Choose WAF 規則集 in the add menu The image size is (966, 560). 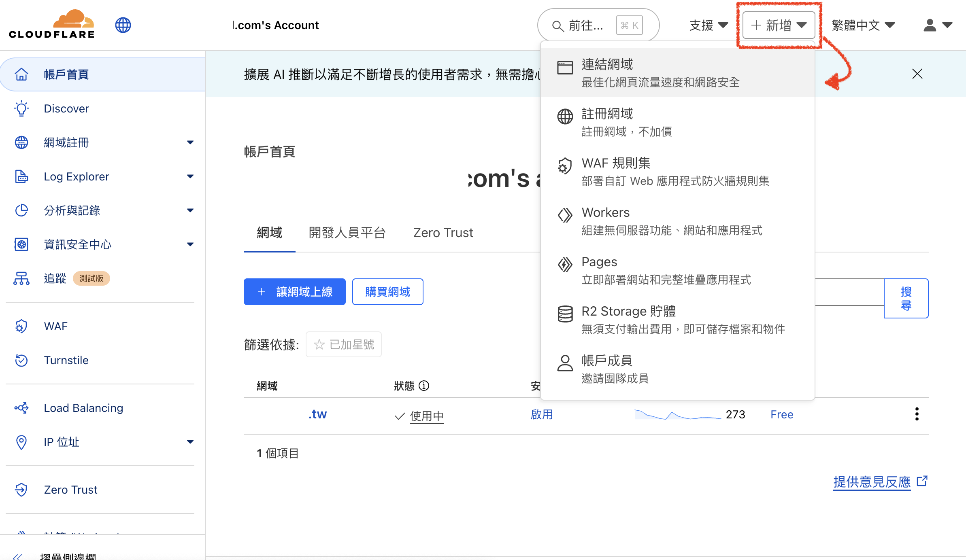coord(677,172)
